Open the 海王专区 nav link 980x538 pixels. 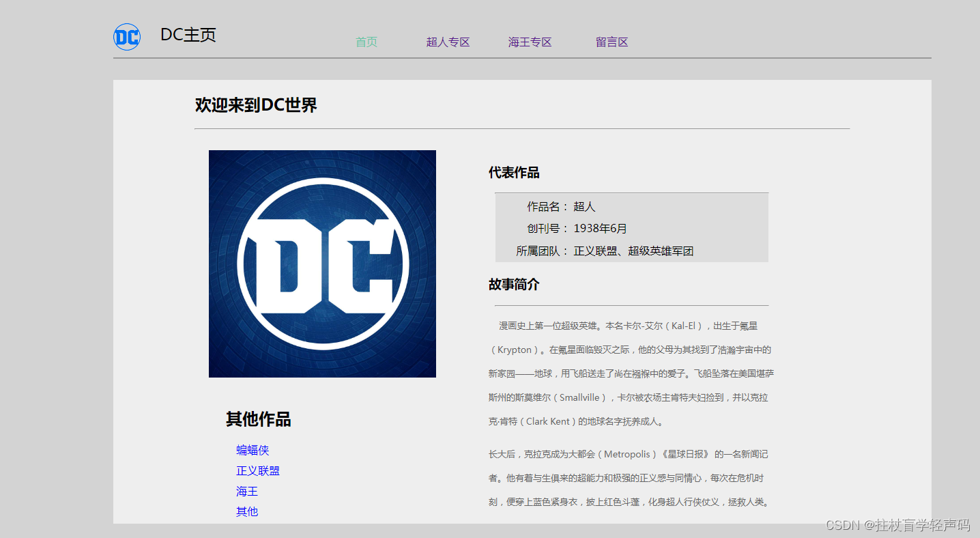pyautogui.click(x=530, y=42)
